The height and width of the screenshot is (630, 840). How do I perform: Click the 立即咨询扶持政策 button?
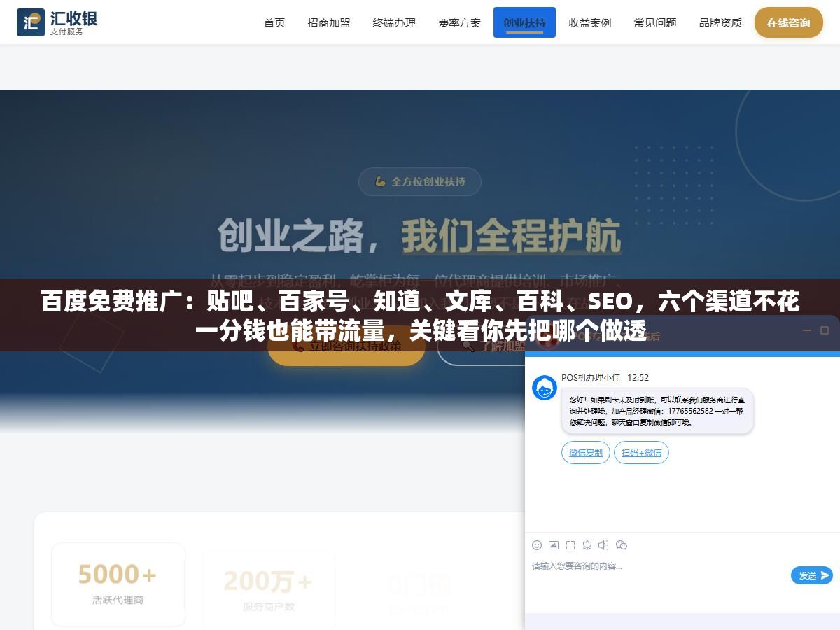[x=346, y=346]
